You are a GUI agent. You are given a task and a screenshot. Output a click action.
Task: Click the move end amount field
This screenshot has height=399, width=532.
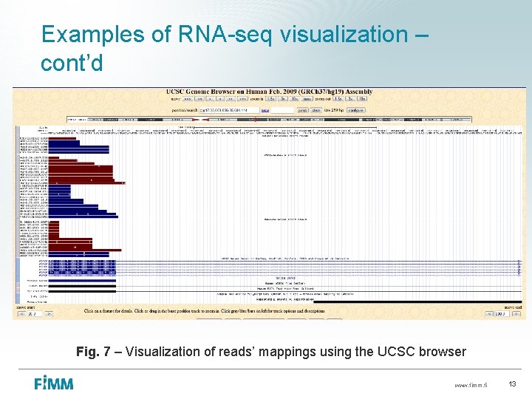click(x=502, y=314)
